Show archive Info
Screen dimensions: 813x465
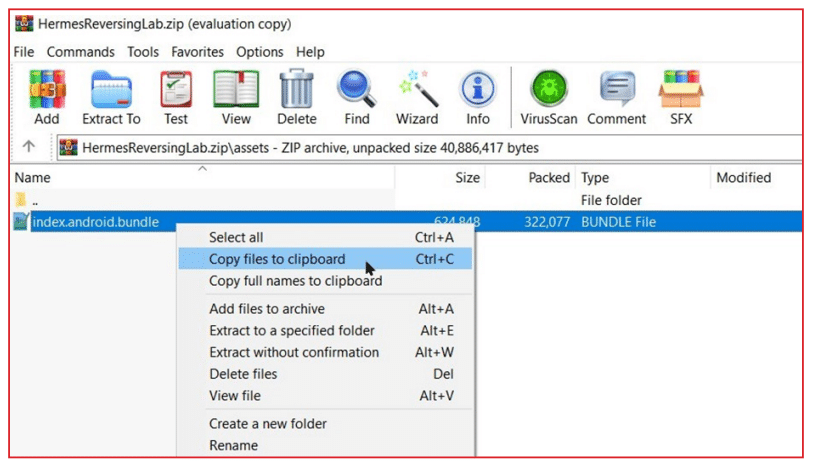click(x=478, y=97)
